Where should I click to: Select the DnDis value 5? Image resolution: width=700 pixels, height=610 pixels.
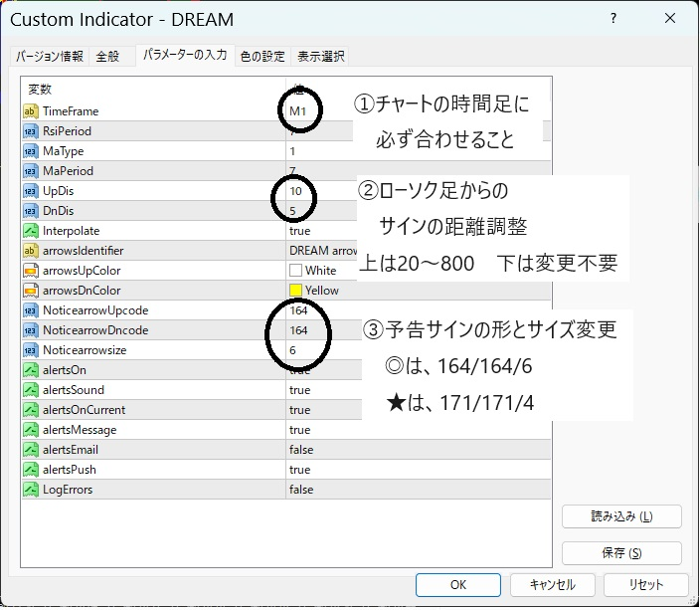click(x=292, y=211)
